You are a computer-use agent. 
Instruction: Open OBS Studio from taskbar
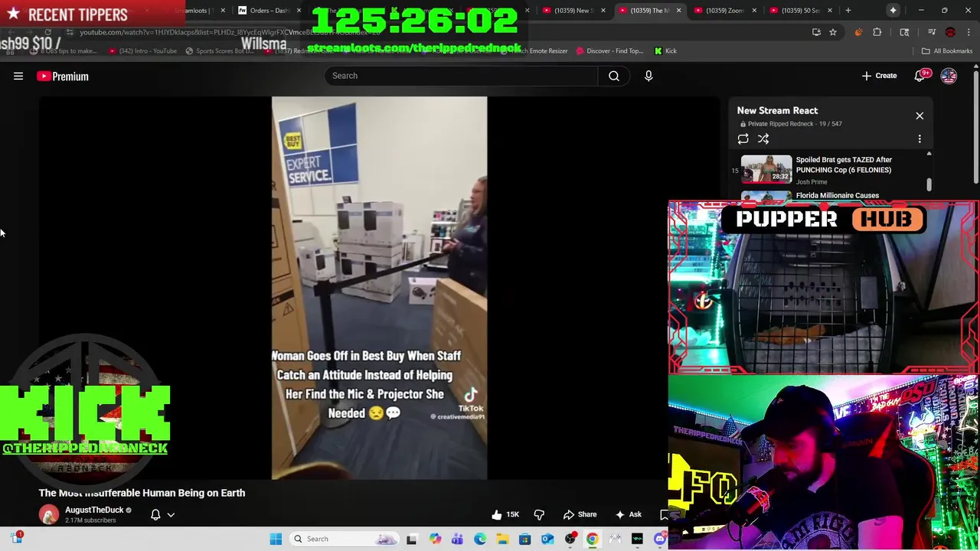[570, 539]
